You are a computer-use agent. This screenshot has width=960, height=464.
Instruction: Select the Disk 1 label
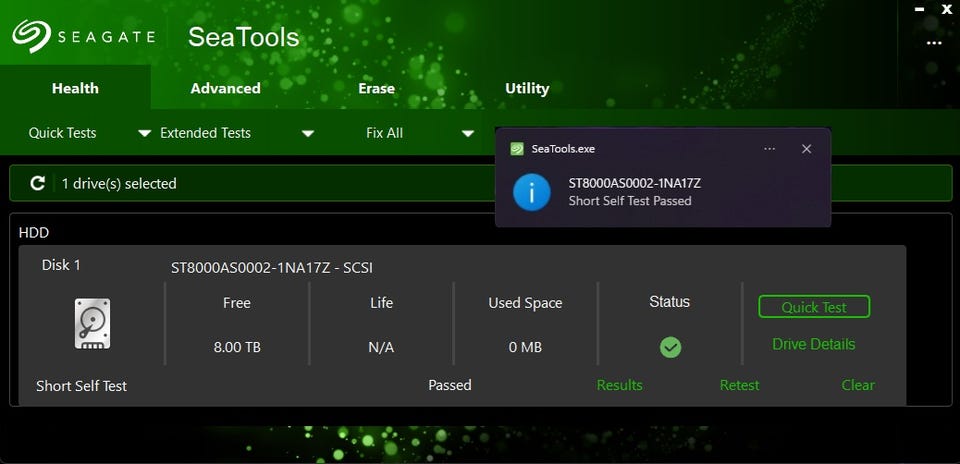point(61,265)
